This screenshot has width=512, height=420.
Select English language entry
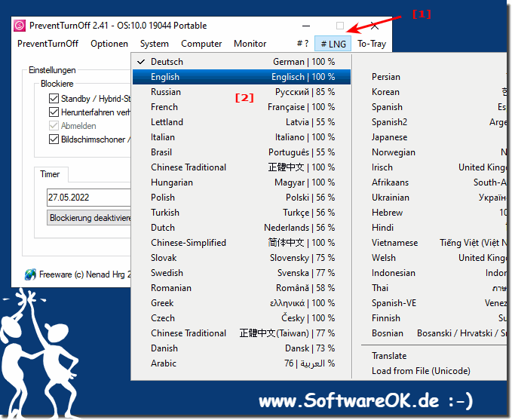[241, 77]
